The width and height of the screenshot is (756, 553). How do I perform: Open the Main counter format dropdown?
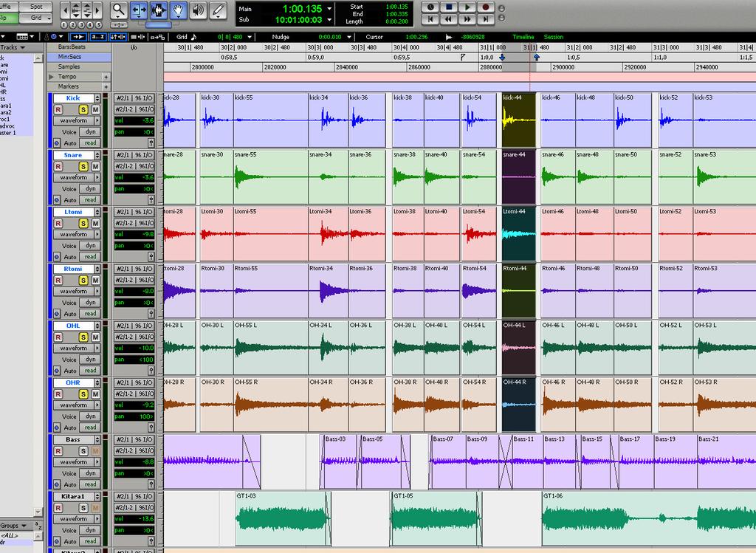point(330,9)
